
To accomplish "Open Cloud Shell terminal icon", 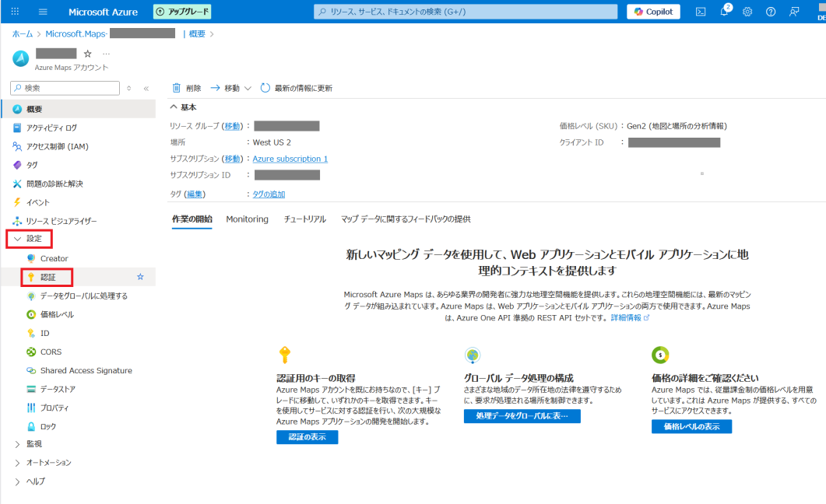I will coord(701,12).
